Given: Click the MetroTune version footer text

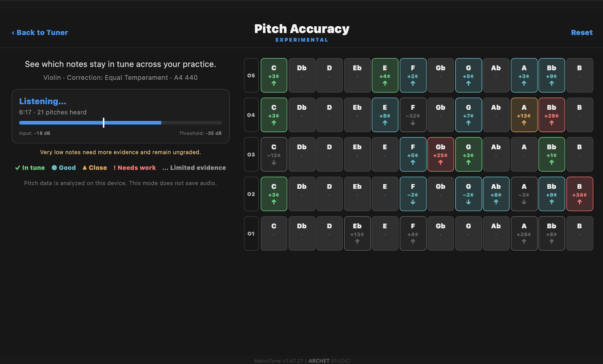Looking at the screenshot, I should (279, 361).
